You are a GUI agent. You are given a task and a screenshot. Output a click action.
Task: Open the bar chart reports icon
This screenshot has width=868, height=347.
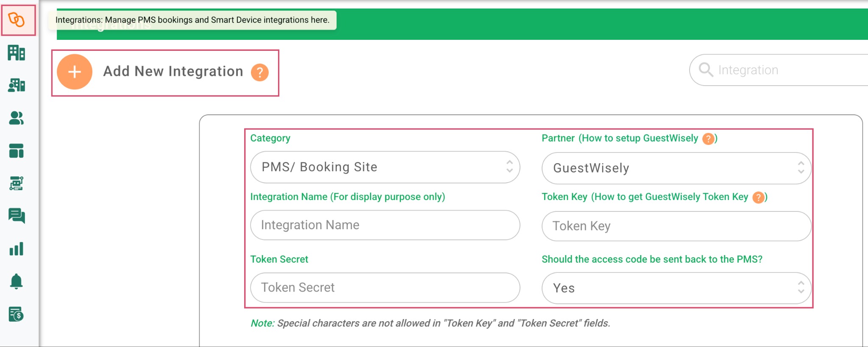tap(17, 249)
